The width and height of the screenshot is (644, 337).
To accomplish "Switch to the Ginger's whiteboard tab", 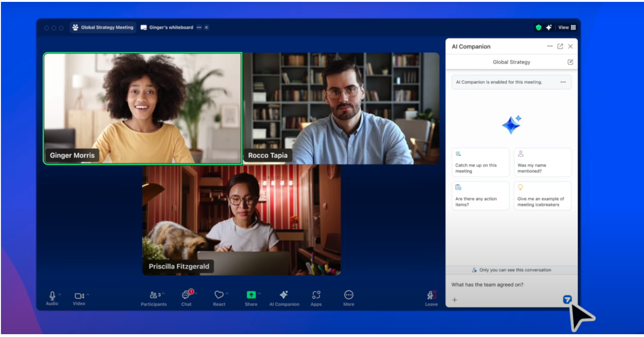I will point(167,28).
